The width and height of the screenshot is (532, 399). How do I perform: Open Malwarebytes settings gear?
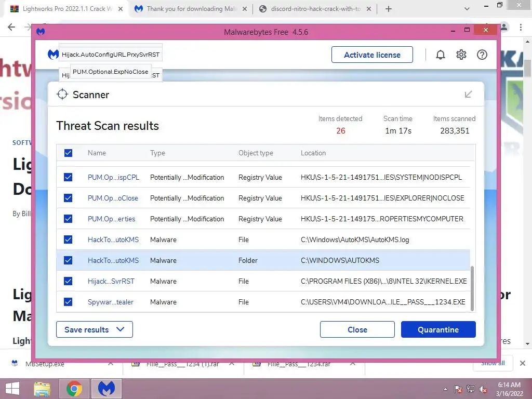click(x=461, y=55)
